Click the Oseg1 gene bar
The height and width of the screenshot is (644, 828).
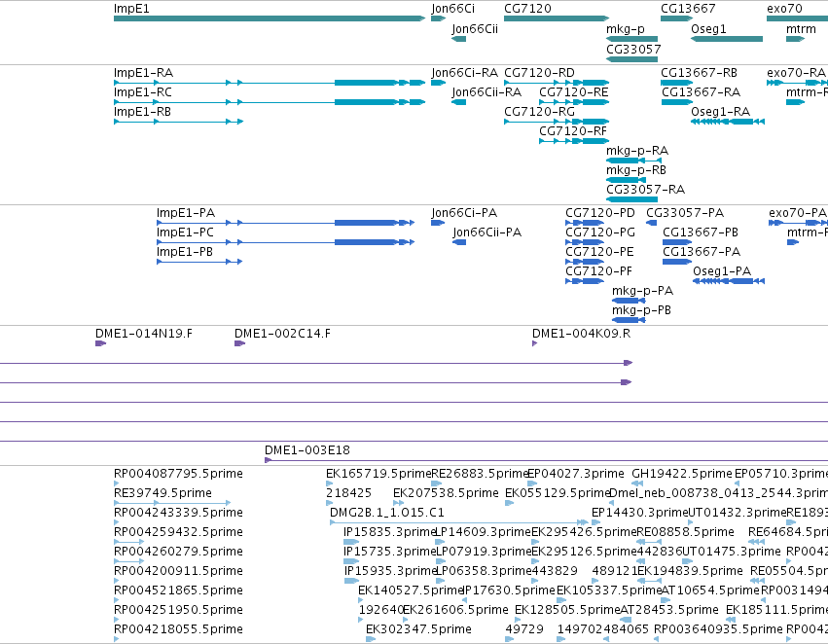tap(727, 39)
